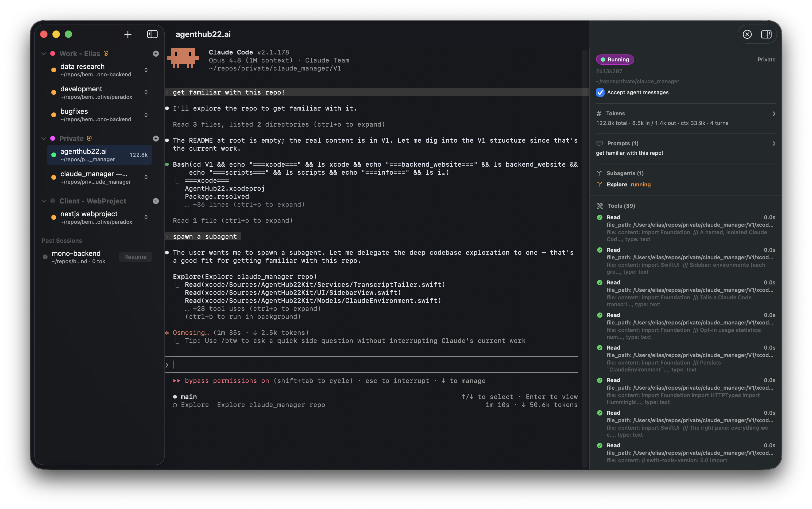Click the plus icon to add new session
812x509 pixels.
pyautogui.click(x=128, y=34)
